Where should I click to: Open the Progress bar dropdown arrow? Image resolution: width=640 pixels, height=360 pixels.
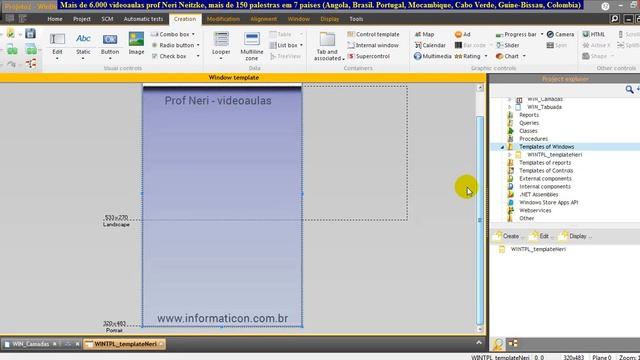[542, 35]
